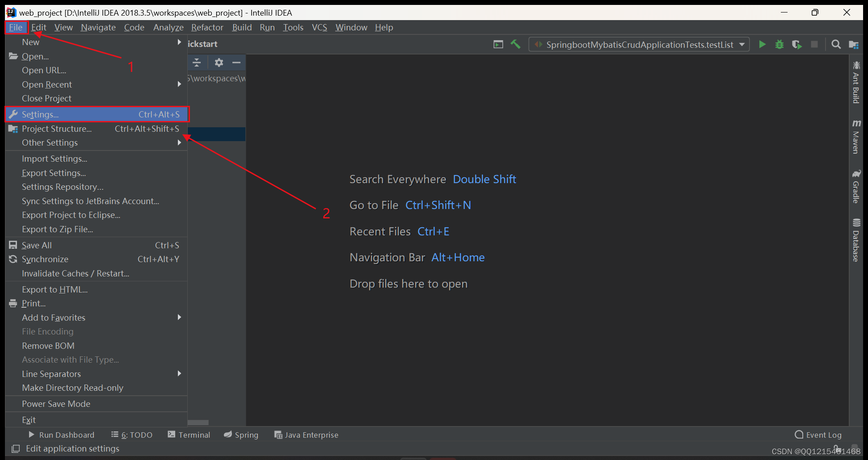This screenshot has width=868, height=460.
Task: Open the Tools menu
Action: 293,27
